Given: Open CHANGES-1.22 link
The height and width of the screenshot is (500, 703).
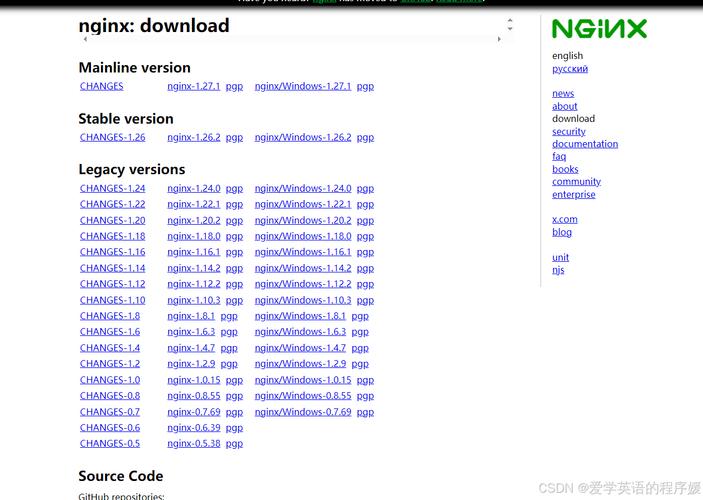Looking at the screenshot, I should coord(113,204).
